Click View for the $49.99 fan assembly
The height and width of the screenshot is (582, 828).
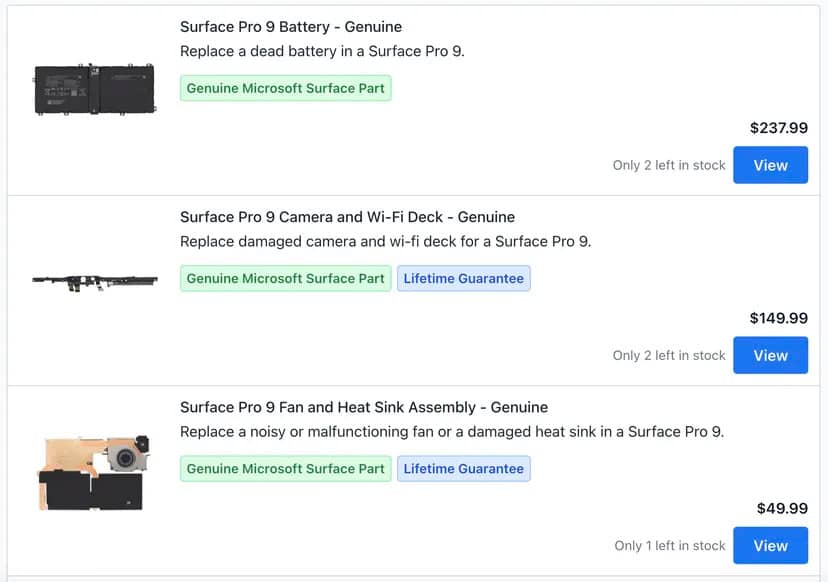coord(770,545)
